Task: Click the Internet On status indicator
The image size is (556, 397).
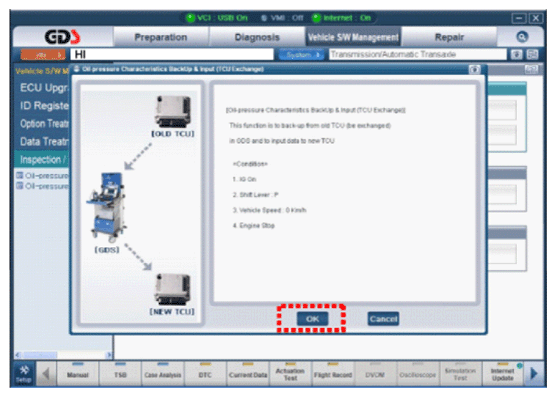Action: (x=342, y=18)
